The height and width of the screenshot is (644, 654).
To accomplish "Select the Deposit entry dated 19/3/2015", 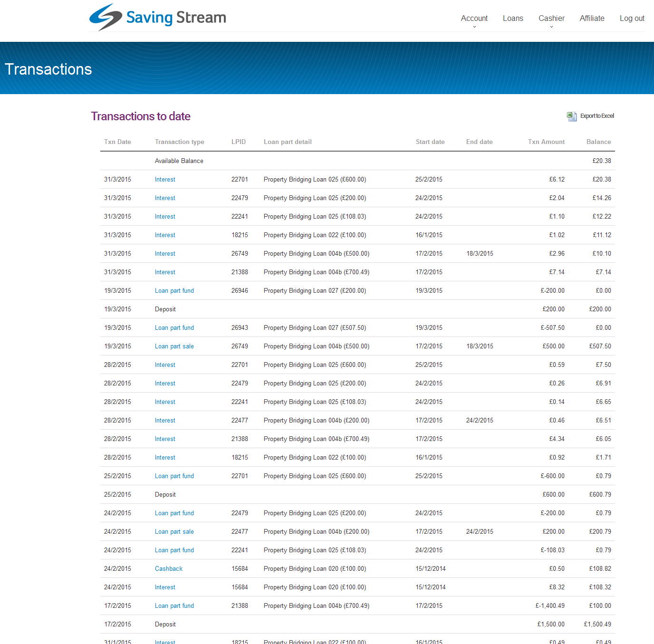I will click(x=165, y=309).
